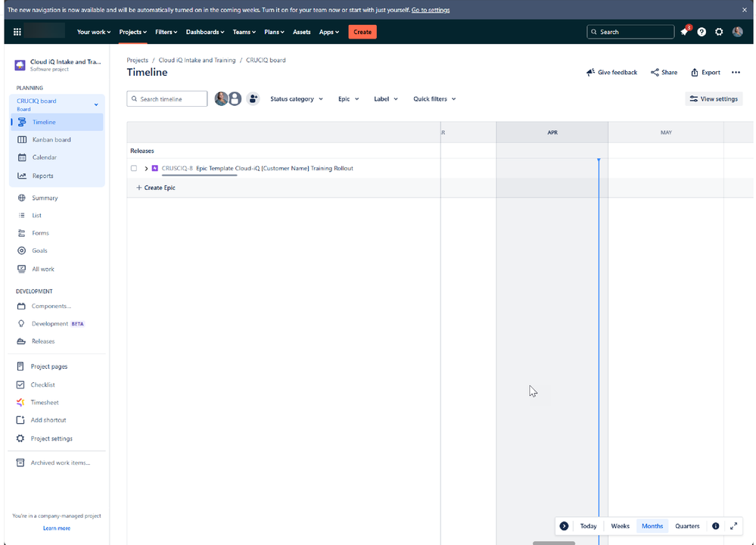This screenshot has width=756, height=545.
Task: Click the horizontal timeline scrollbar thumb
Action: point(553,543)
